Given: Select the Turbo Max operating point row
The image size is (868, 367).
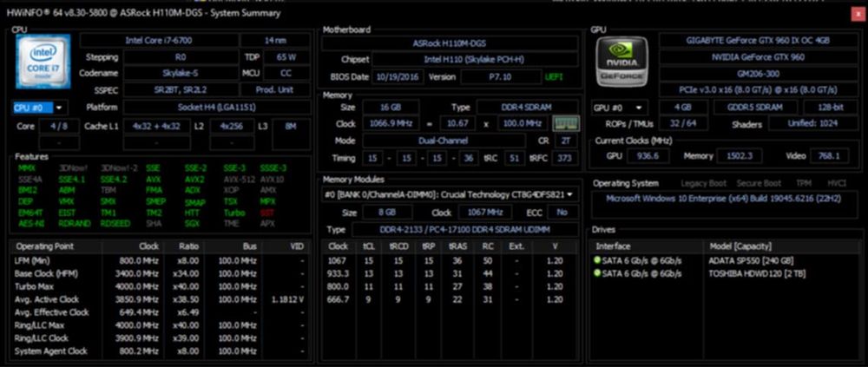Looking at the screenshot, I should (x=161, y=286).
